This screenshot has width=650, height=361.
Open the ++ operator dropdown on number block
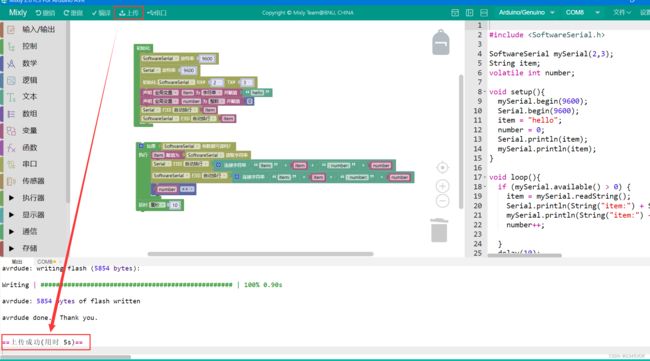[187, 189]
